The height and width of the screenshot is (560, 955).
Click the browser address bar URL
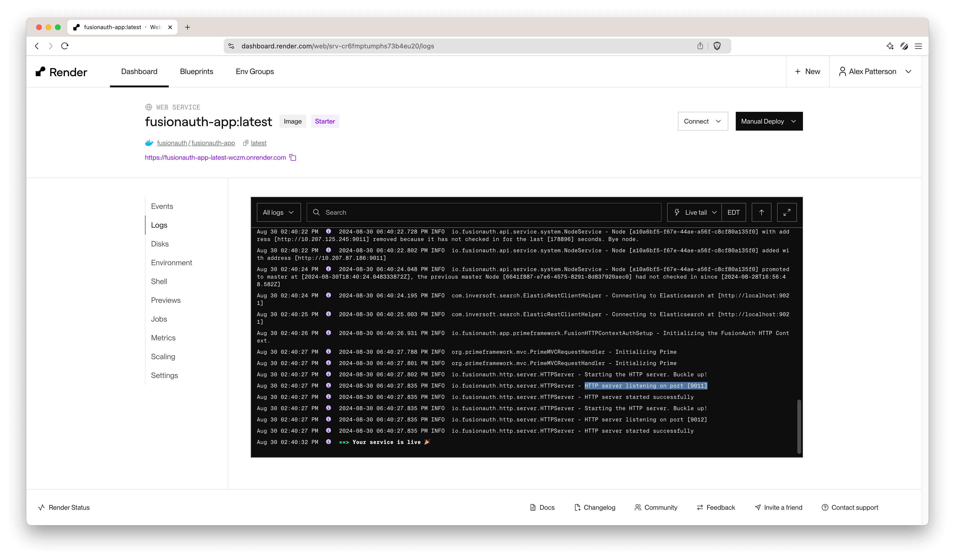338,46
